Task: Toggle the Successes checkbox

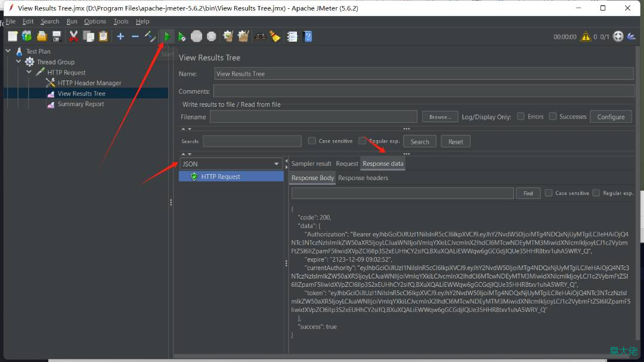Action: tap(553, 116)
